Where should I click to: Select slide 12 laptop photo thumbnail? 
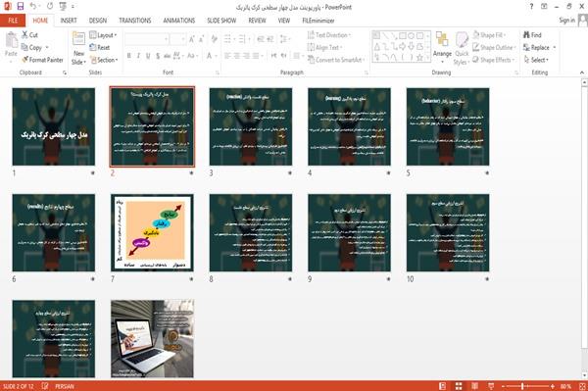pos(152,338)
